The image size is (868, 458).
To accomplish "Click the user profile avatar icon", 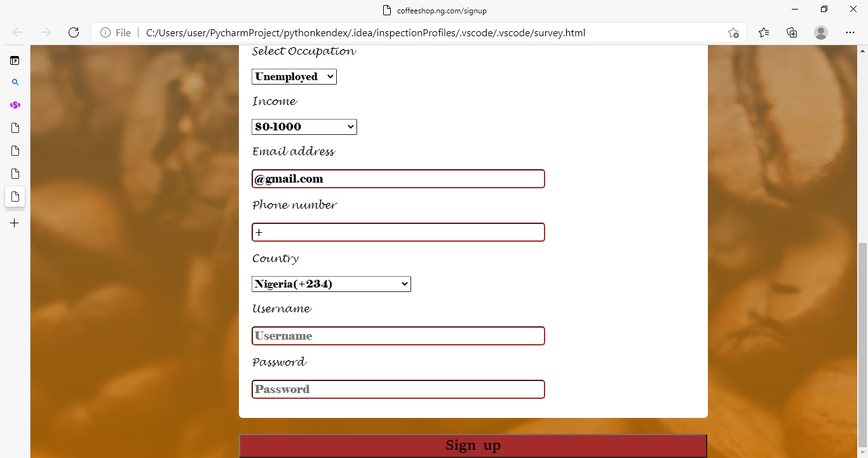I will pos(821,32).
